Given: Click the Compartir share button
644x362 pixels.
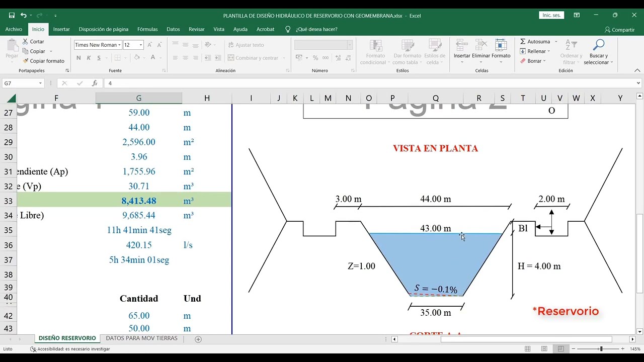Looking at the screenshot, I should [x=619, y=30].
